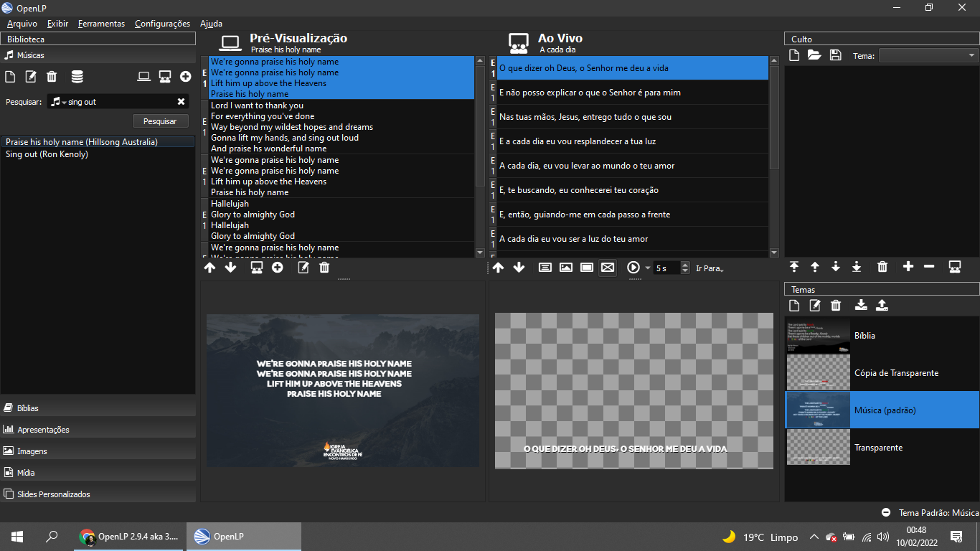Open an existing service with the folder icon
The image size is (980, 551).
(x=814, y=55)
